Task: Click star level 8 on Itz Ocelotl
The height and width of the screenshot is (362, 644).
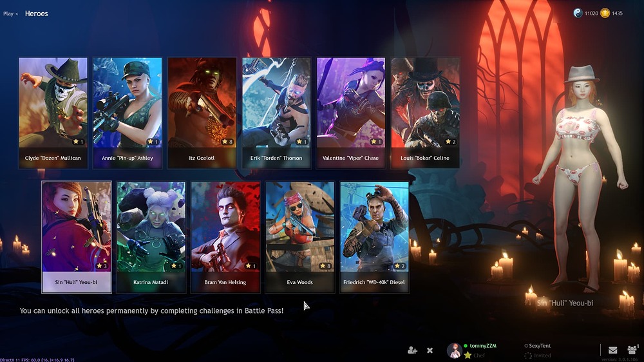Action: [x=227, y=142]
